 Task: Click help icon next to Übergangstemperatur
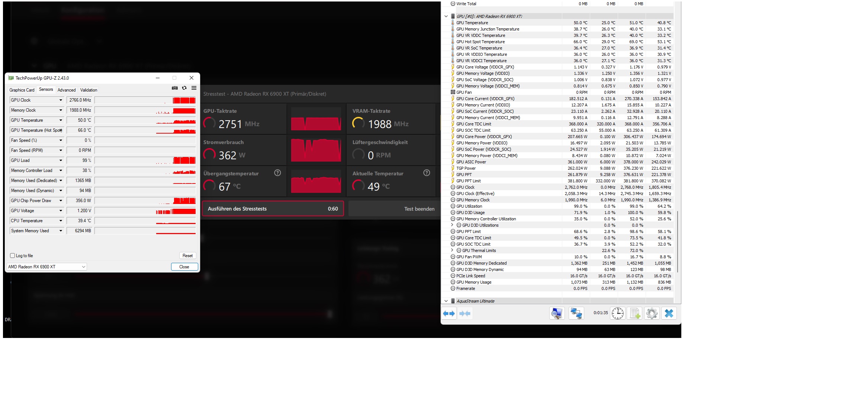(x=277, y=173)
